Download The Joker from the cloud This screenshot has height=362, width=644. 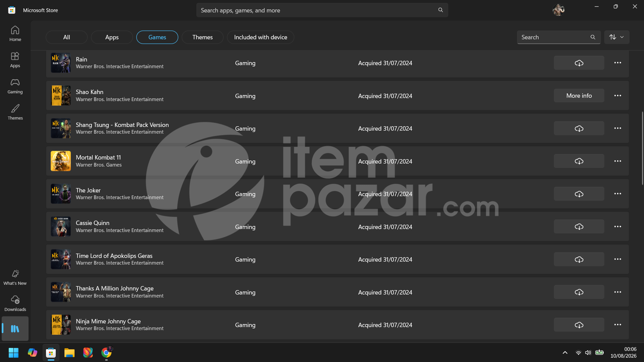[579, 194]
